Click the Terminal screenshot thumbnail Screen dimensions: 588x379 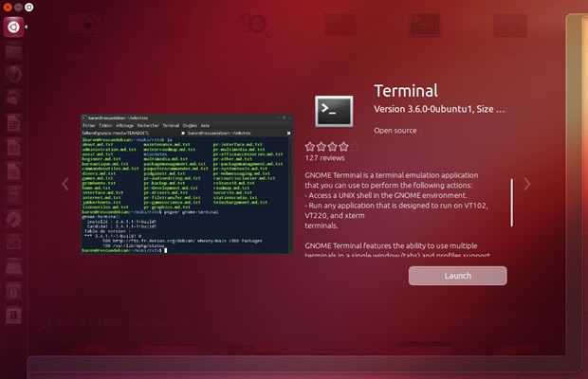(187, 184)
